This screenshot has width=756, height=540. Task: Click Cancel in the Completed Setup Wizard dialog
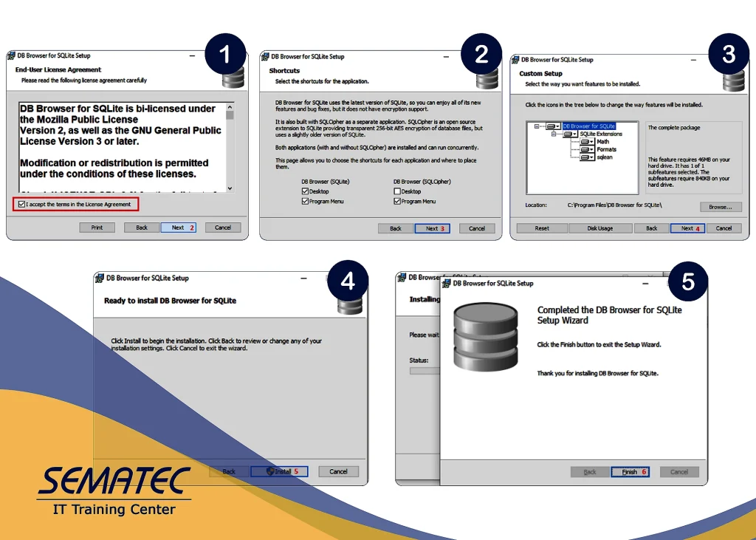click(x=679, y=472)
